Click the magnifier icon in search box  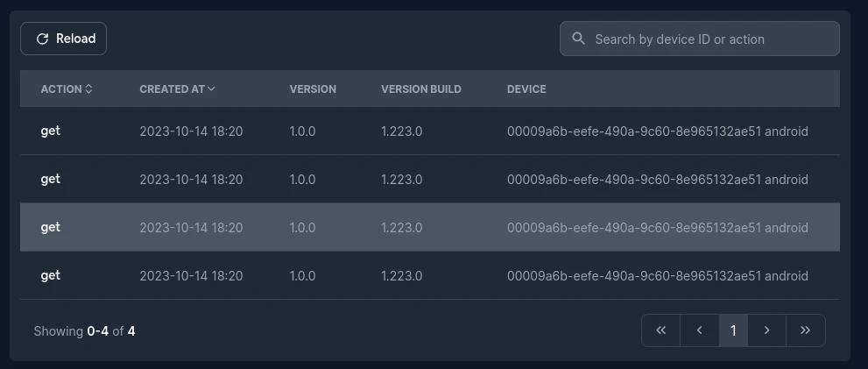[578, 39]
